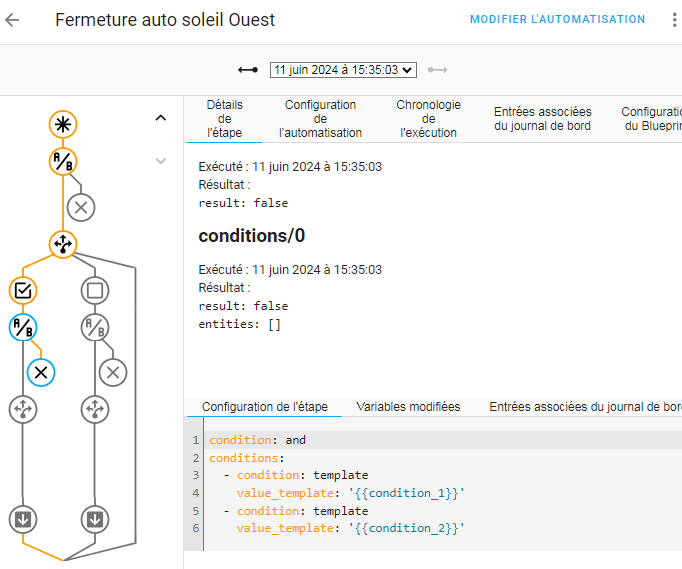This screenshot has width=682, height=569.
Task: Show the Variables modifiées tab
Action: (x=408, y=407)
